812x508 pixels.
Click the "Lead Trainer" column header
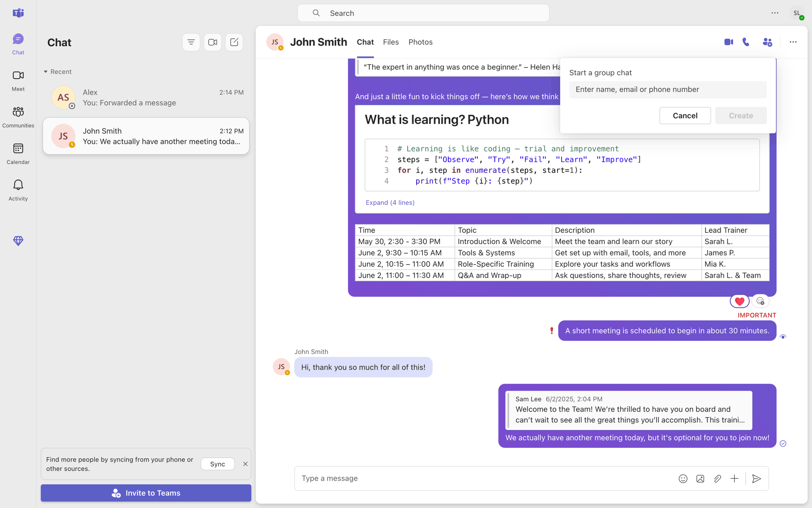(735, 230)
